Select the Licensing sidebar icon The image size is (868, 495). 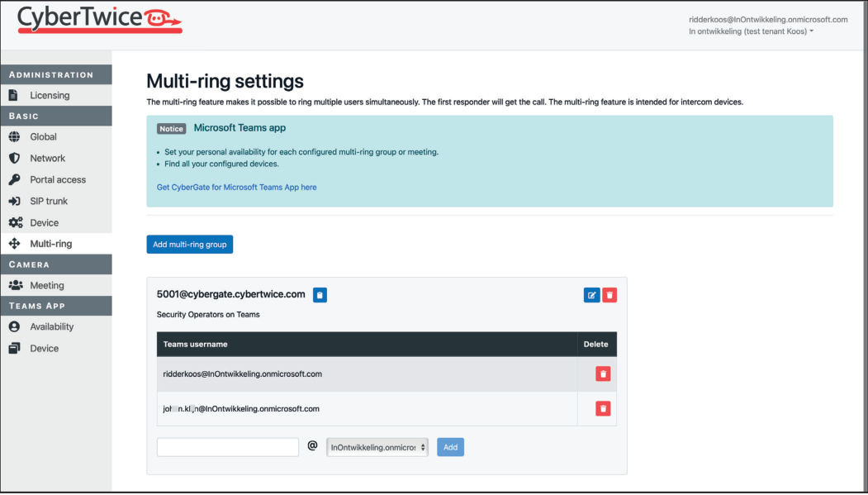(14, 94)
